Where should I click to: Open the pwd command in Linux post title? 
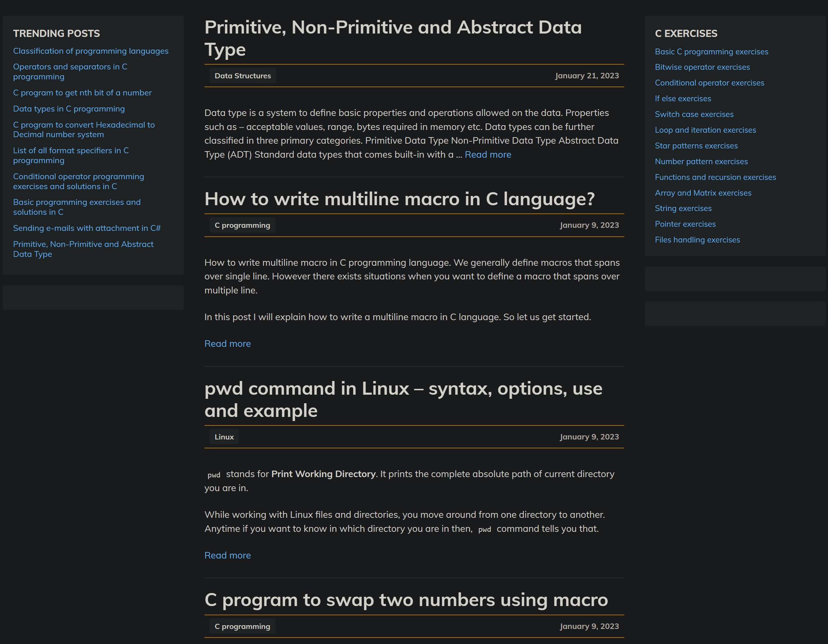(x=403, y=399)
